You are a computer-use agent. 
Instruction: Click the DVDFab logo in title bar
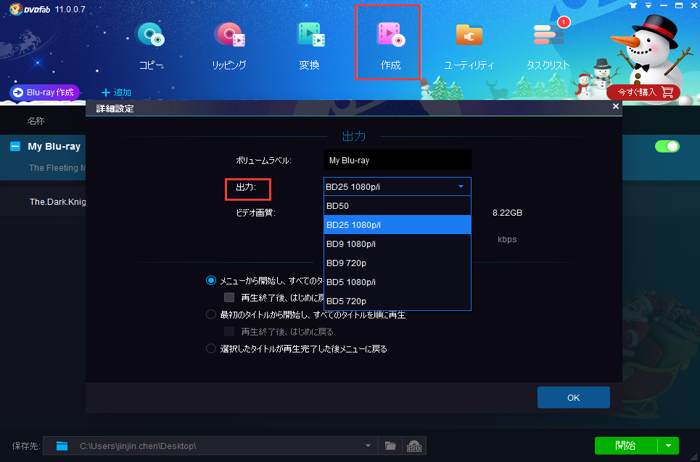[30, 9]
